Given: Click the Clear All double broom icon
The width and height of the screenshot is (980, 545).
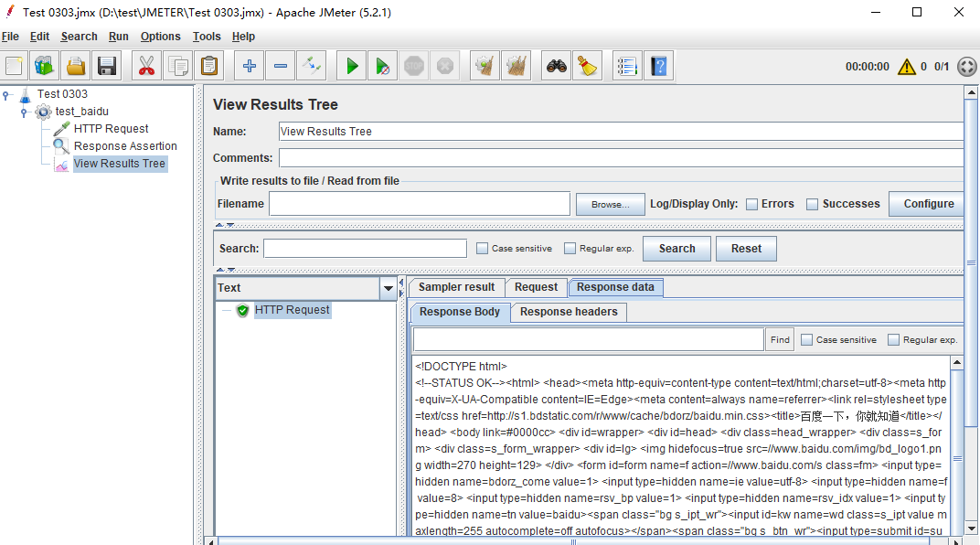Looking at the screenshot, I should click(517, 66).
